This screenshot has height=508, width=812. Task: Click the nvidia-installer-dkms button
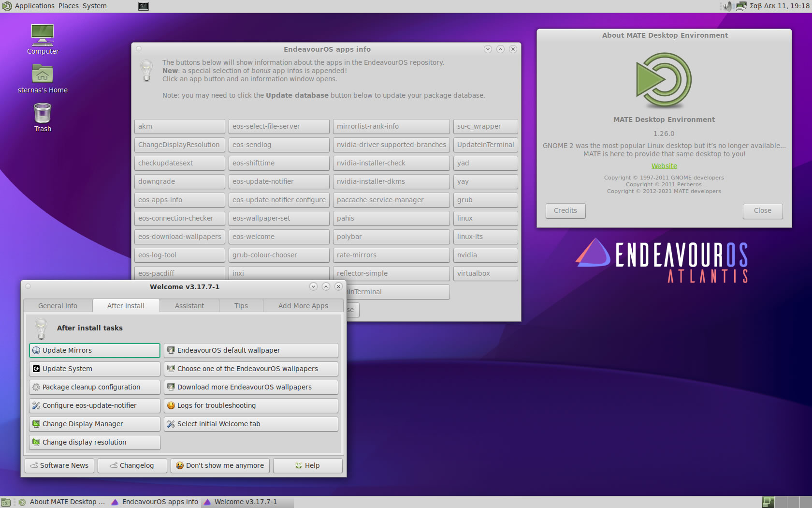click(x=391, y=181)
